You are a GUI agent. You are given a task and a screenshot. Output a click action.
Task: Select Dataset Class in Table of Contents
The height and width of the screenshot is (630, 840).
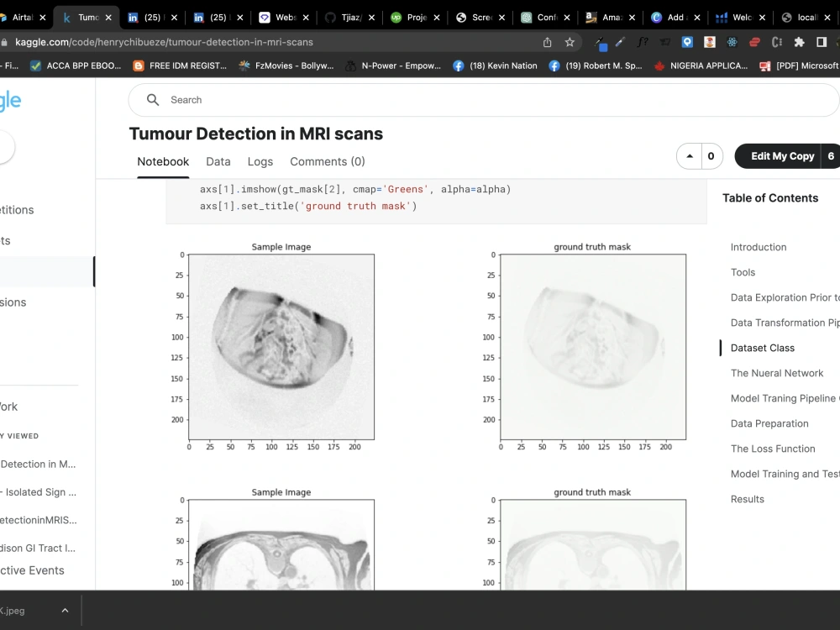(x=763, y=348)
